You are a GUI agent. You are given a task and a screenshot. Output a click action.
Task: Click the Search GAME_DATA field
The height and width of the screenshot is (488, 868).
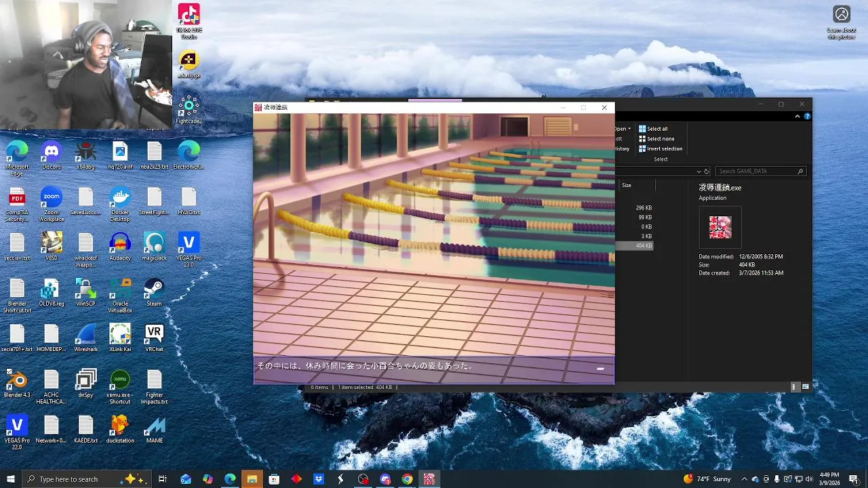coord(761,171)
